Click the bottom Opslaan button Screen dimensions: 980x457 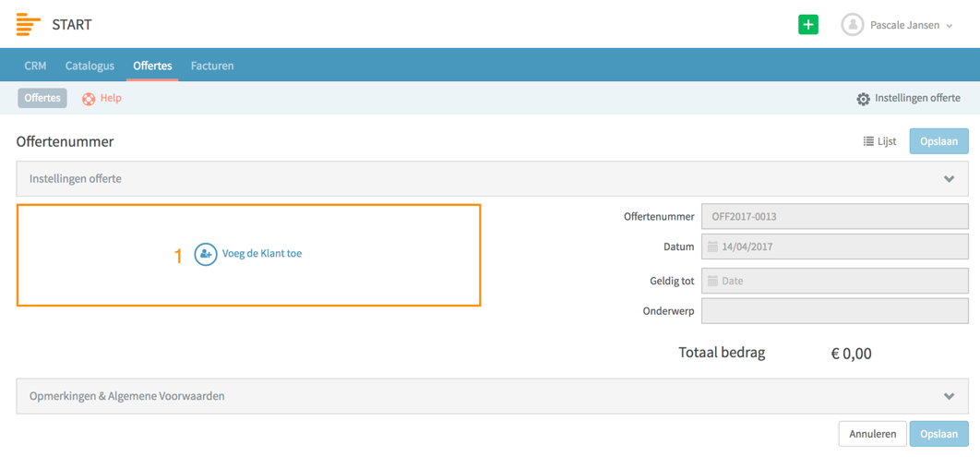939,434
